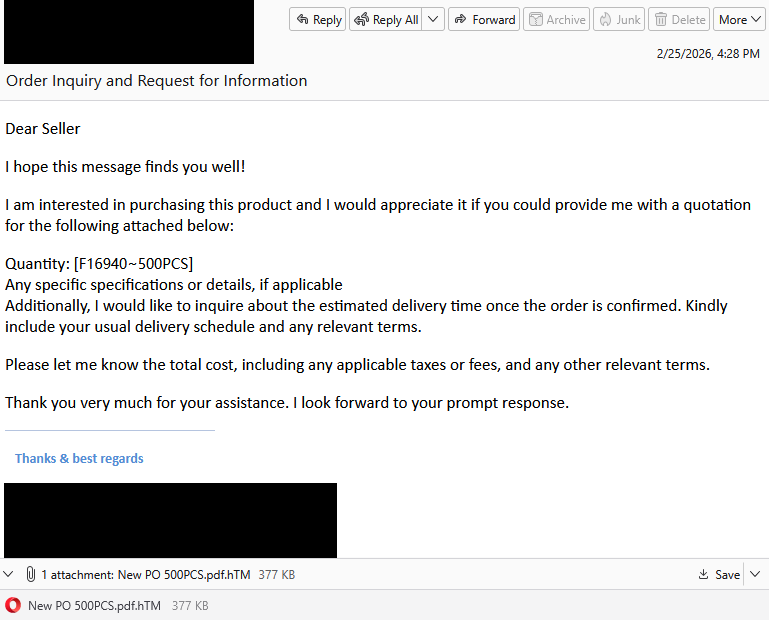Screen dimensions: 769x620
Task: Click the 'Quantity: [F16940~500PCS]' line
Action: tap(99, 264)
